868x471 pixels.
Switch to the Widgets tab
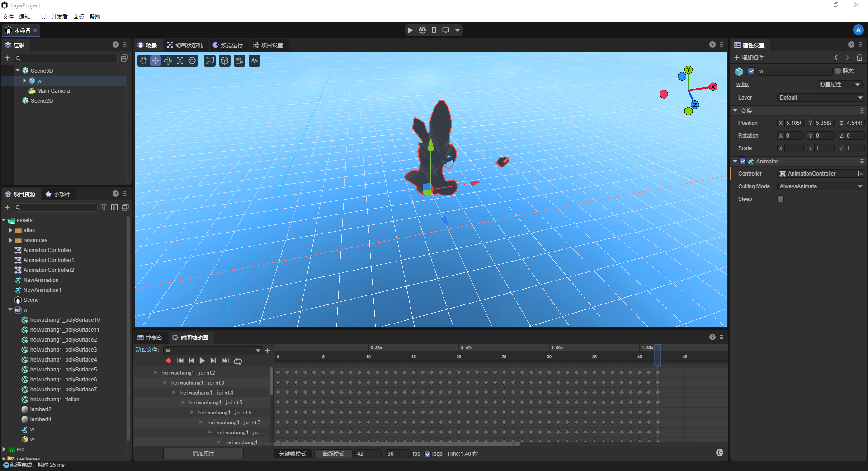(x=57, y=195)
